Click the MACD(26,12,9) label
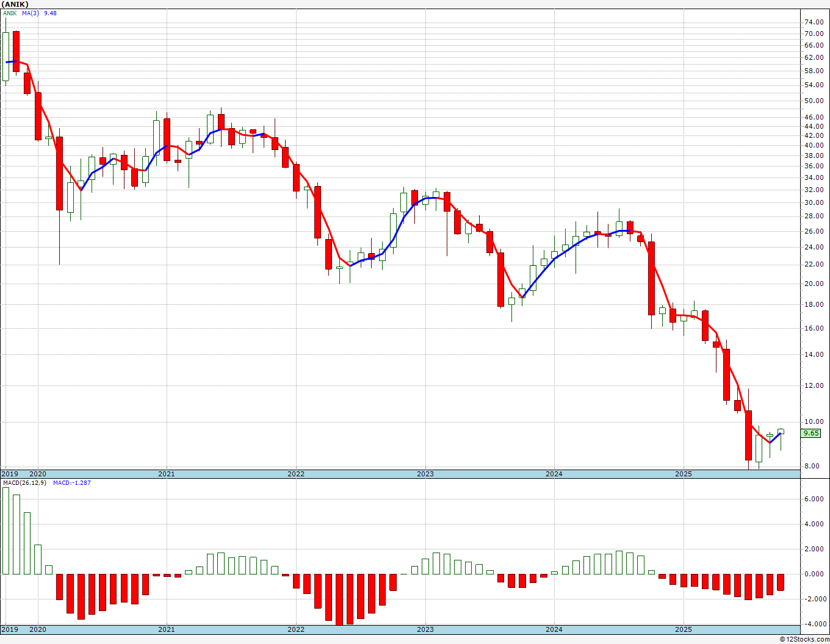This screenshot has width=830, height=644. point(24,483)
